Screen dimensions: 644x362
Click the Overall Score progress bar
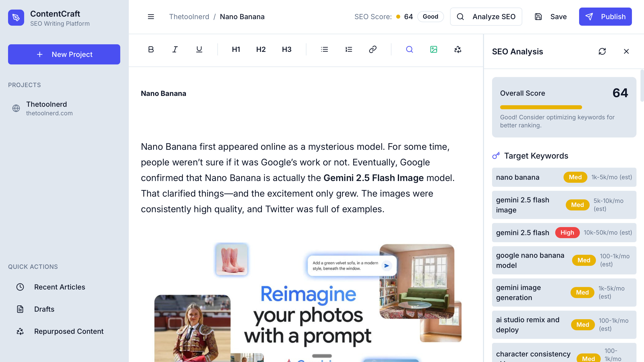(541, 107)
